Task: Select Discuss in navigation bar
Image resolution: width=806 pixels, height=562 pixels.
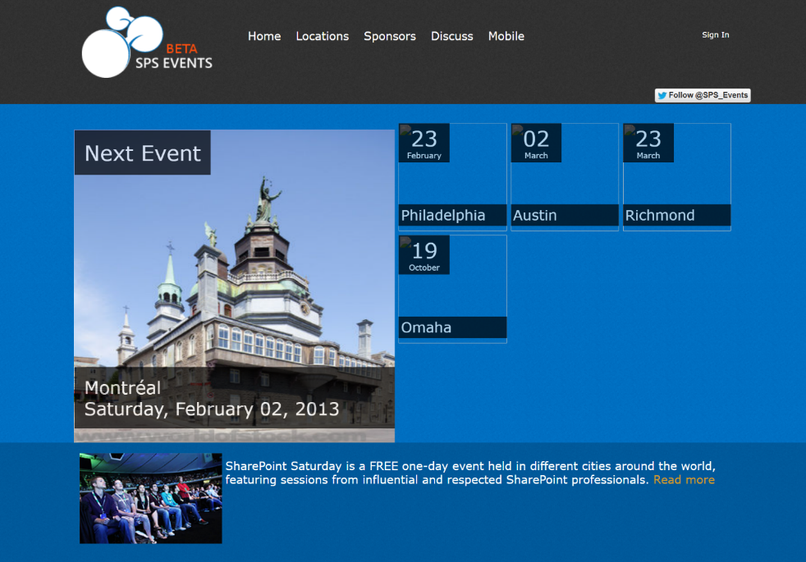Action: [452, 37]
